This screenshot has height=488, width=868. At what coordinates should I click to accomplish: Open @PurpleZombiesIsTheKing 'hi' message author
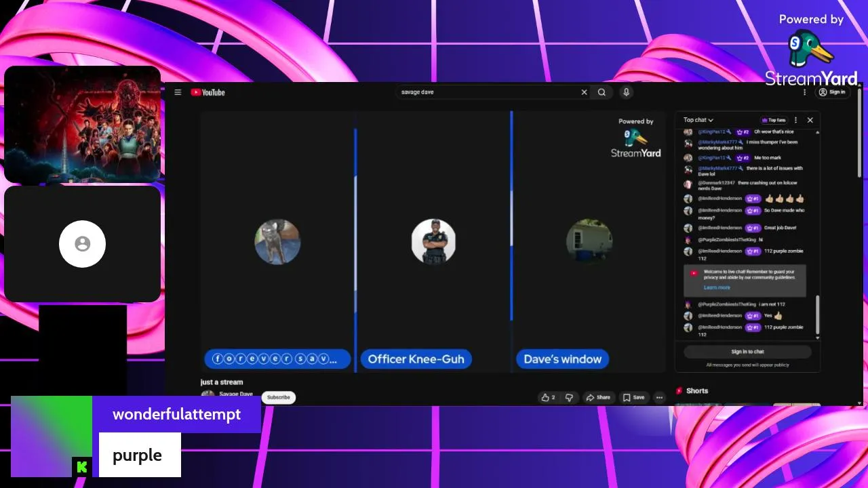[728, 239]
